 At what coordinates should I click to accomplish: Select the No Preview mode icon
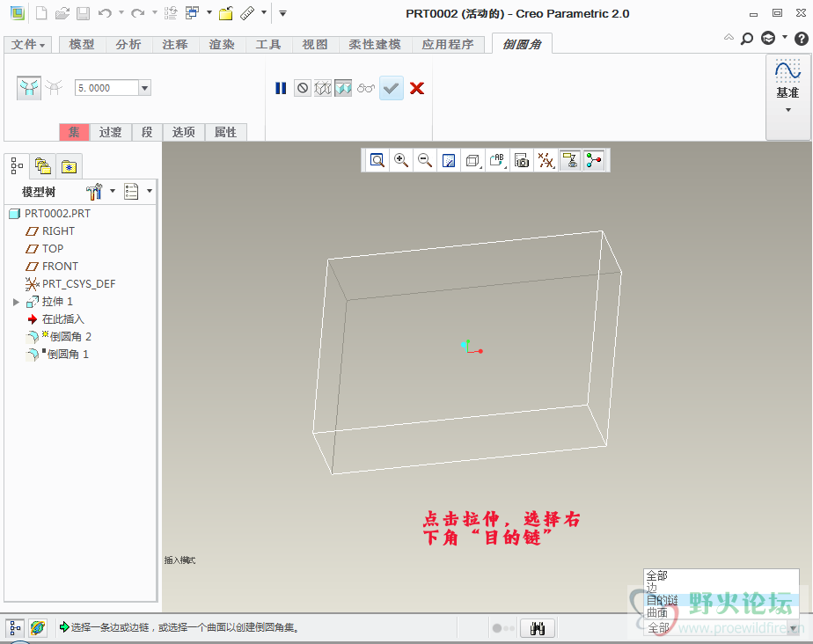pos(303,88)
